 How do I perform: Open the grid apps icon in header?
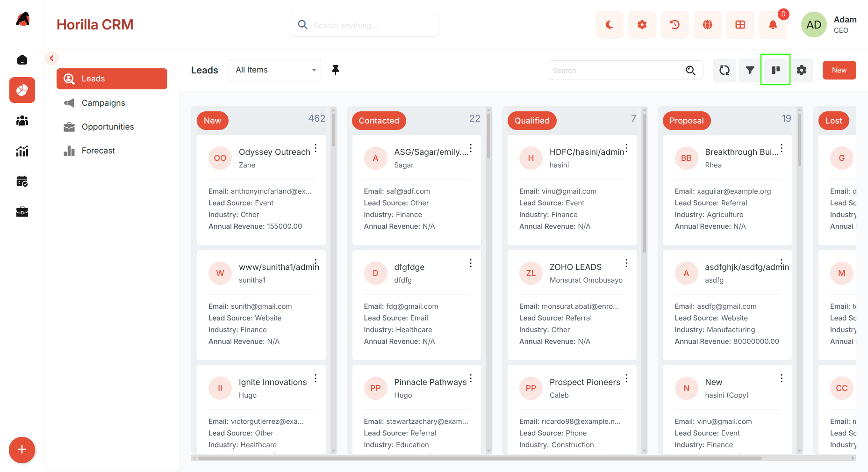740,25
